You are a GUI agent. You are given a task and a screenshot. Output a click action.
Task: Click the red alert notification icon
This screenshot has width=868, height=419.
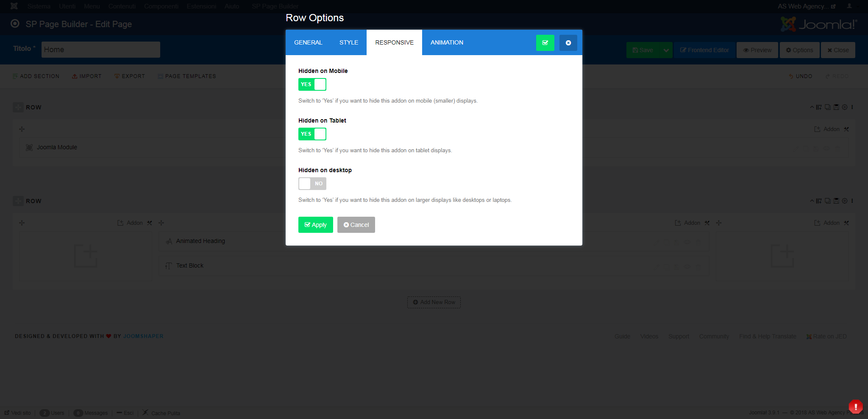pyautogui.click(x=856, y=406)
